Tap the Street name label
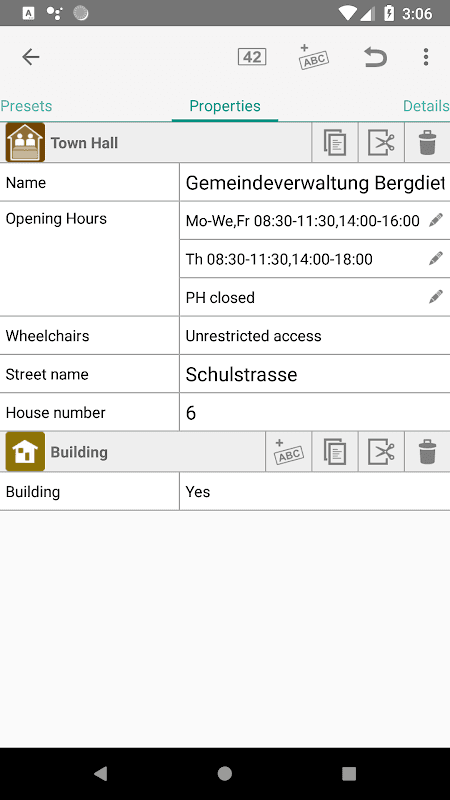 pos(47,374)
